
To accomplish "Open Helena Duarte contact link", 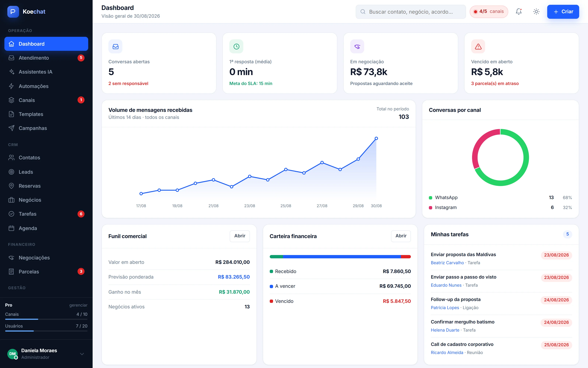I will (445, 330).
